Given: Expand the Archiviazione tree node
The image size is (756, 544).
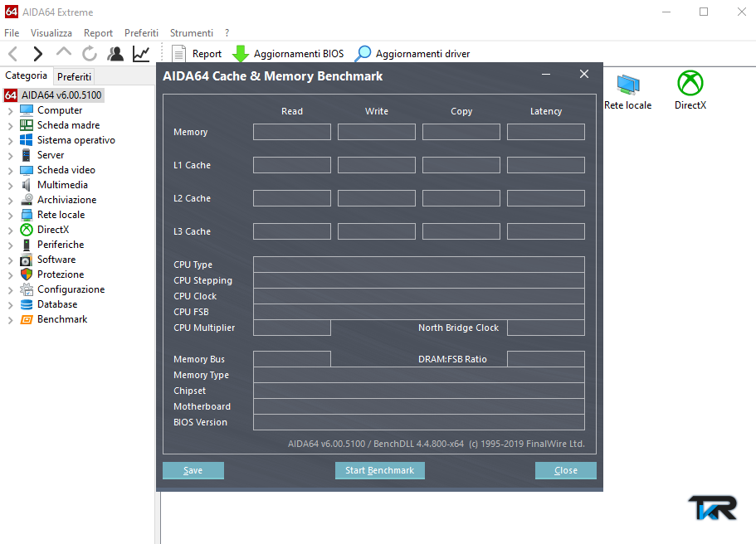Looking at the screenshot, I should coord(11,201).
